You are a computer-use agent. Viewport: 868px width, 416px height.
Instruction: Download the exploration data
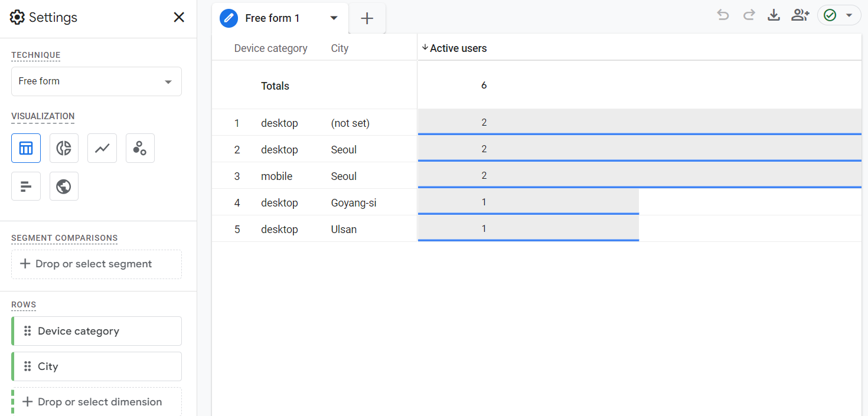click(x=774, y=15)
